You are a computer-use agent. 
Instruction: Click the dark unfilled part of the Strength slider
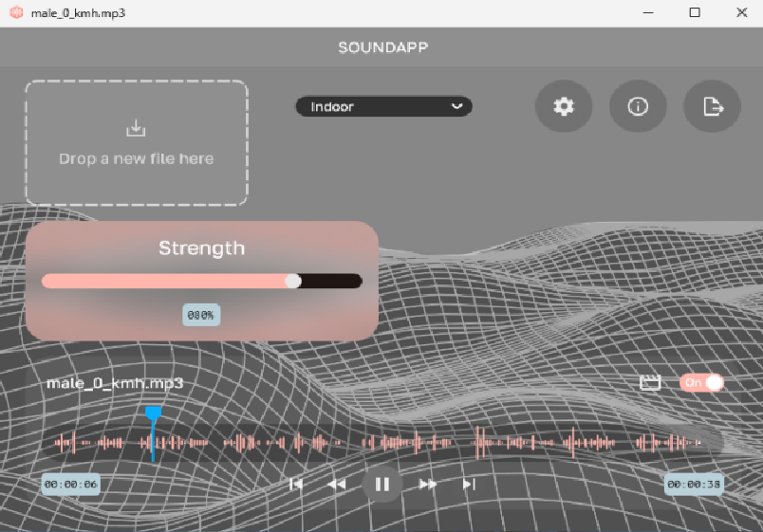coord(331,281)
